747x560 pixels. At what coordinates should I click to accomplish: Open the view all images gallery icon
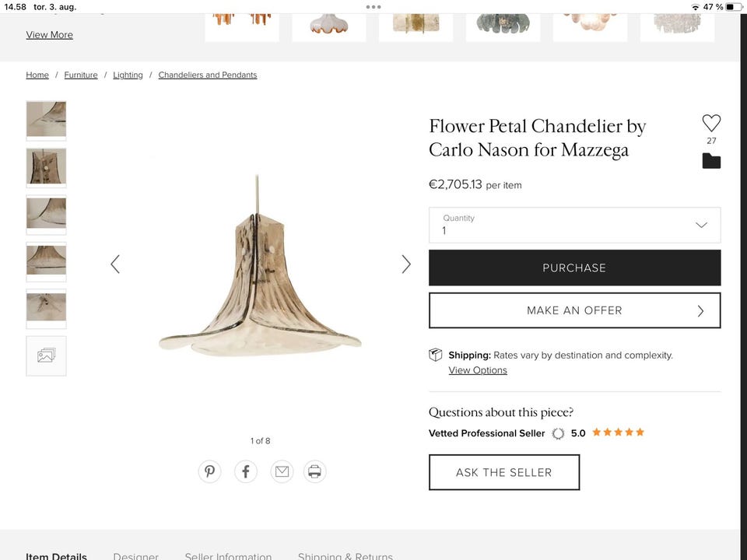click(x=46, y=355)
